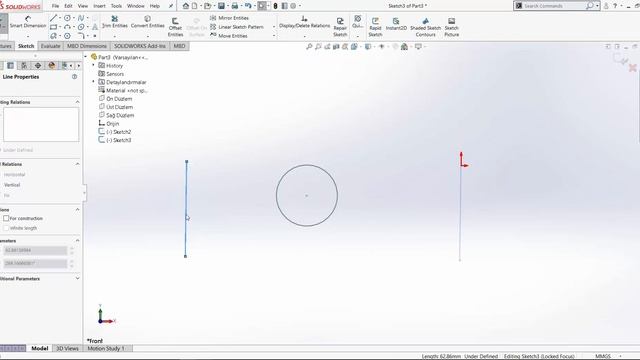The height and width of the screenshot is (360, 640).
Task: Select the Text sketch tool icon
Action: (95, 27)
